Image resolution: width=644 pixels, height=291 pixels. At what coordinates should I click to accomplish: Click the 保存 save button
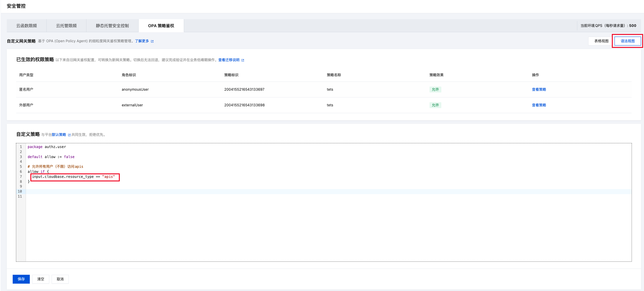click(21, 279)
